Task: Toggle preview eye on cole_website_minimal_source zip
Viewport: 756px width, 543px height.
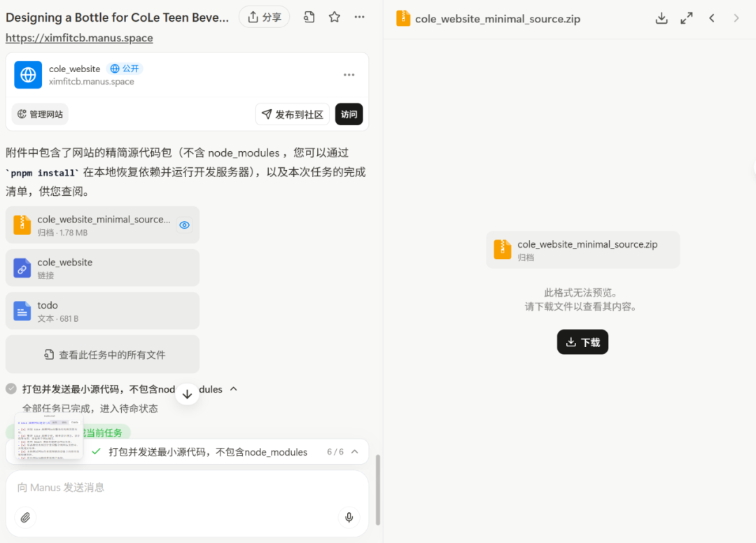Action: (x=184, y=225)
